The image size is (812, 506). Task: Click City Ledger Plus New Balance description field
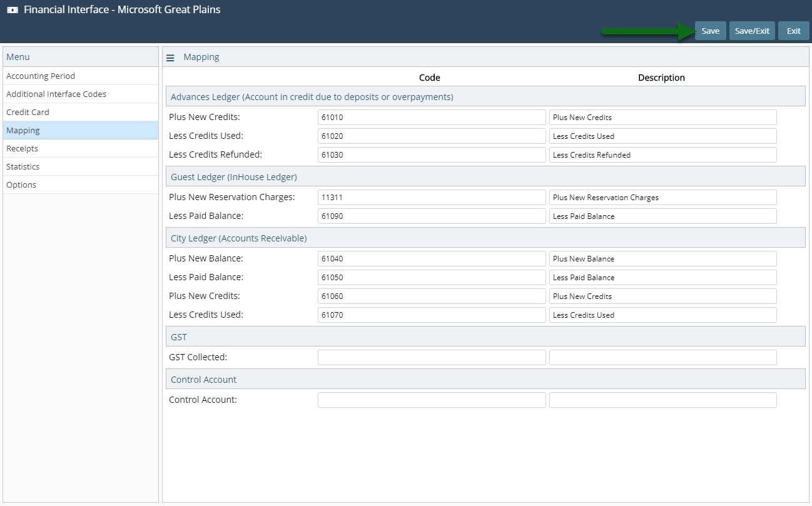tap(663, 258)
